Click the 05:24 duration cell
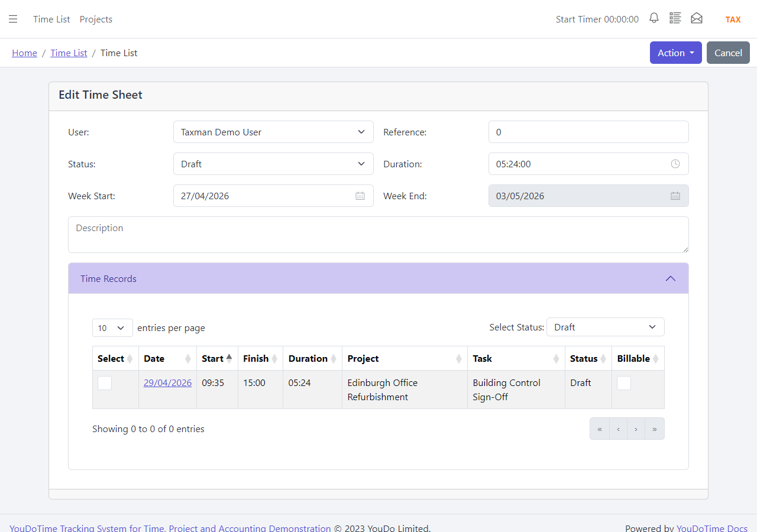 313,390
